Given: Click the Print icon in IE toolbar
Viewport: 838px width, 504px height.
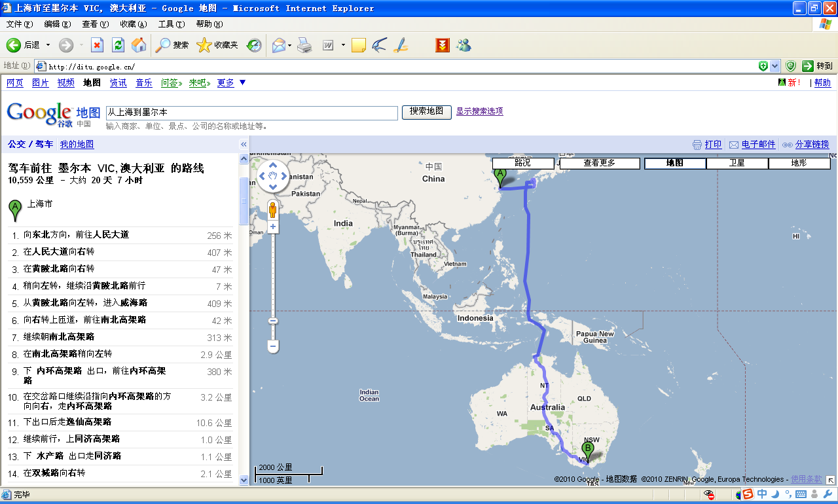Looking at the screenshot, I should [x=304, y=45].
